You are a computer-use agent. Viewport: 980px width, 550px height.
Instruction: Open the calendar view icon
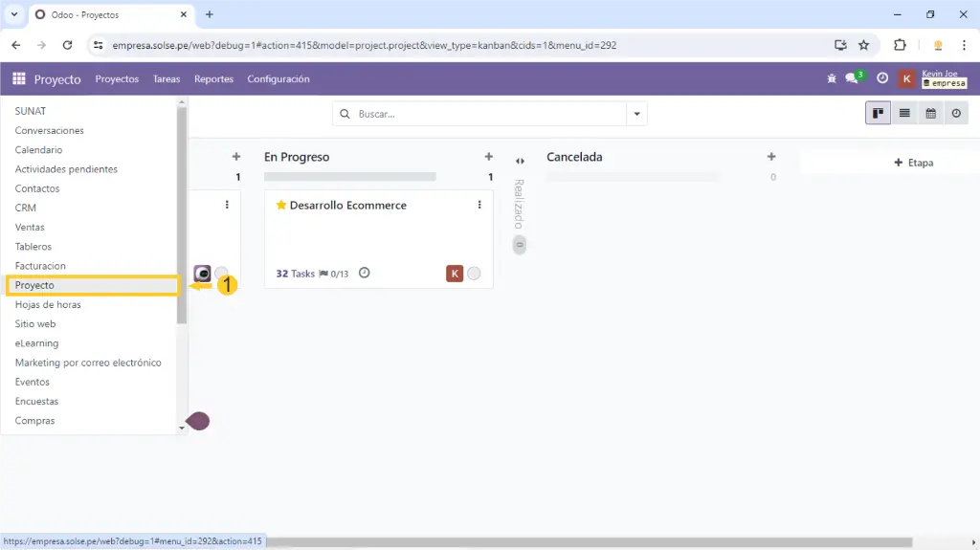tap(930, 114)
